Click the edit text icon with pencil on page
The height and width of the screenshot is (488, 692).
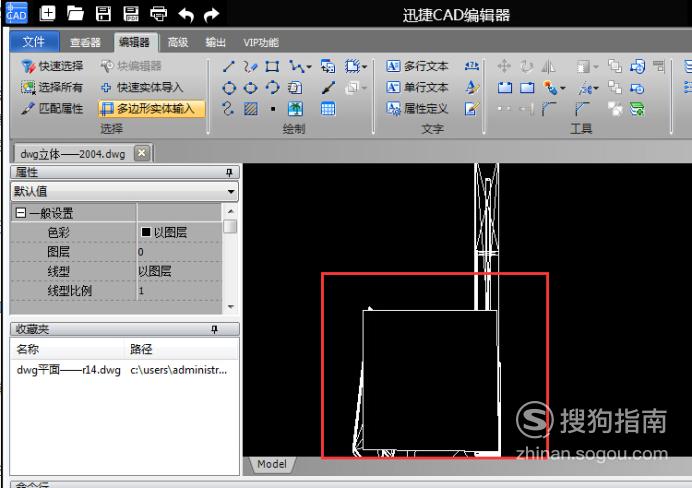point(472,109)
